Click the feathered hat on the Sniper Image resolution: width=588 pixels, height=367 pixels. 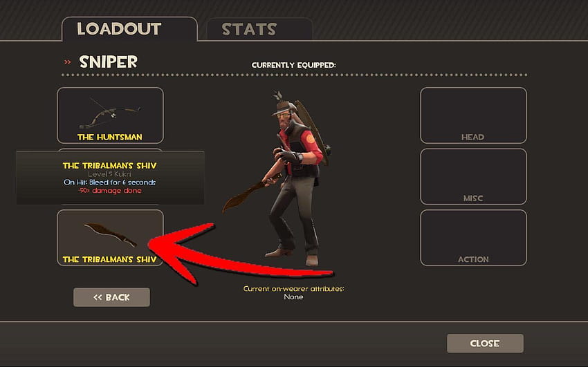[284, 103]
